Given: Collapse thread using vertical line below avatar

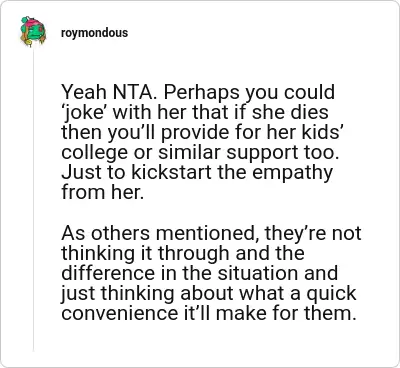Looking at the screenshot, I should [33, 200].
